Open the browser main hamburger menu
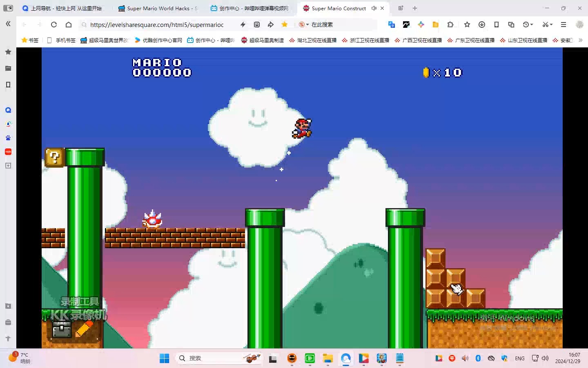This screenshot has width=588, height=368. [563, 25]
